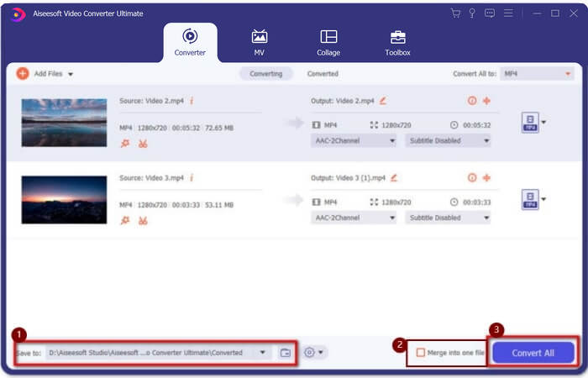Open the Save to path dropdown
Screen dimensions: 588x378
coord(262,353)
